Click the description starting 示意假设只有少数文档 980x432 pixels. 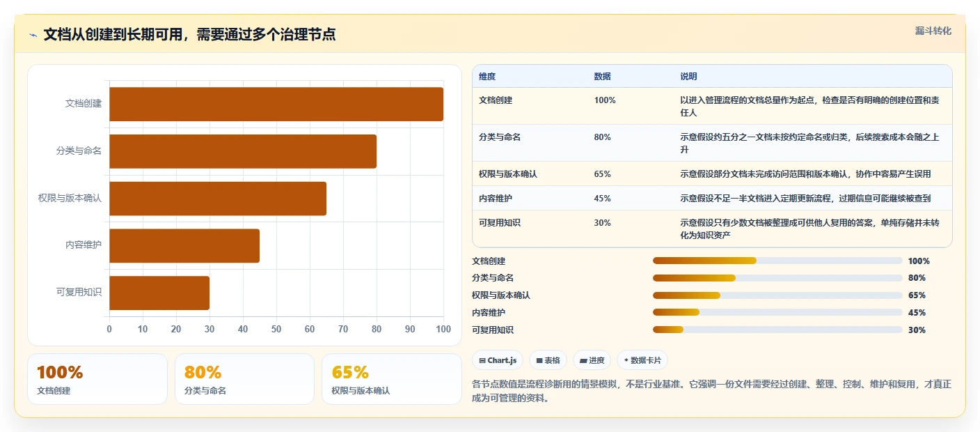click(809, 229)
